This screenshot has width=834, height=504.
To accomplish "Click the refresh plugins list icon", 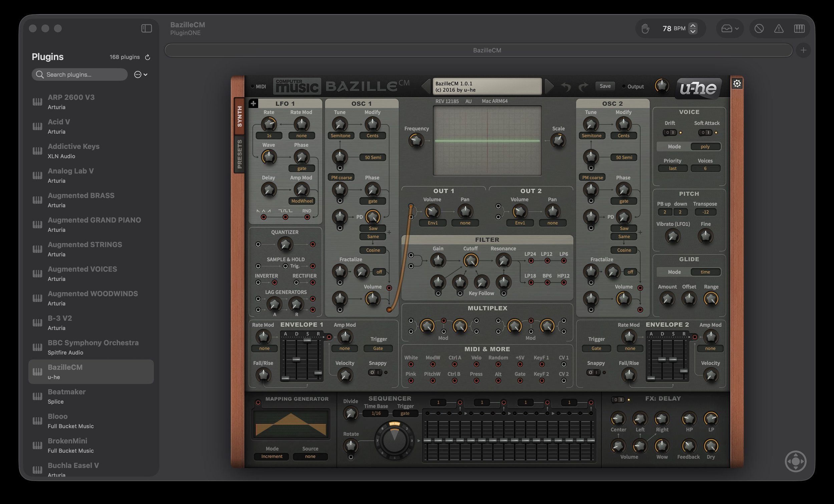I will click(147, 57).
